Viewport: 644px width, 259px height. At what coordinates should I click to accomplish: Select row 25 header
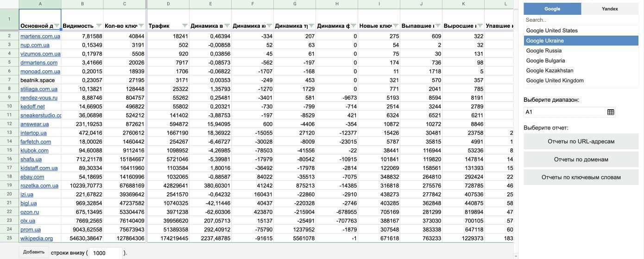pos(9,238)
